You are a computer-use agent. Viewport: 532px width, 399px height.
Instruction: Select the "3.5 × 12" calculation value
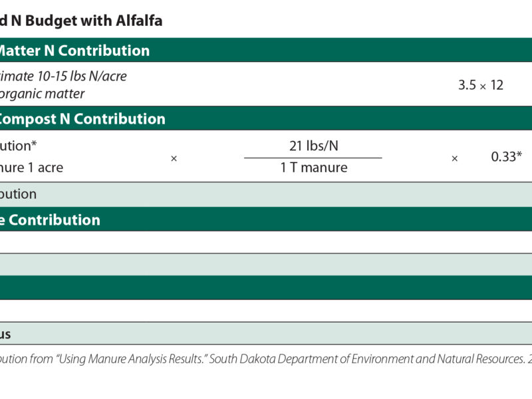point(481,85)
